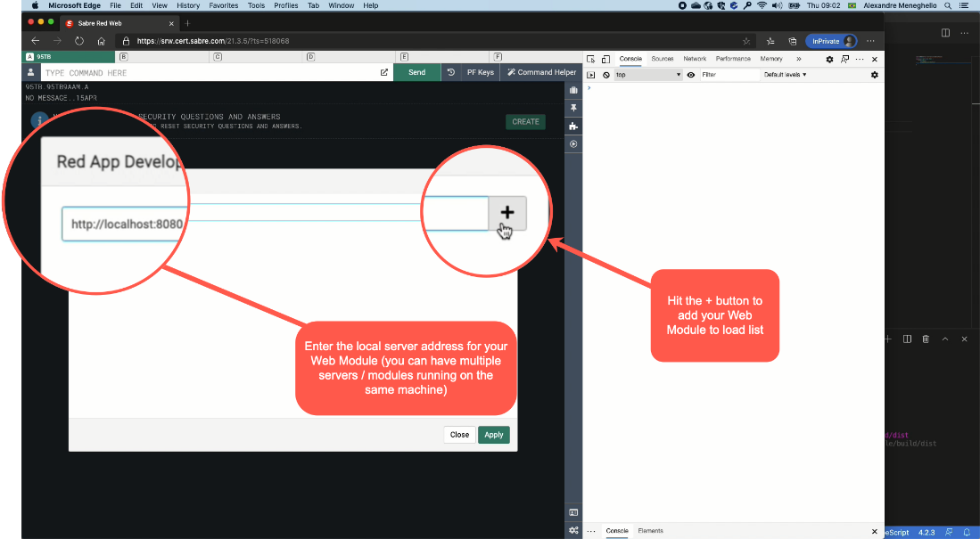
Task: Click the DevTools feedback icon
Action: pos(845,60)
